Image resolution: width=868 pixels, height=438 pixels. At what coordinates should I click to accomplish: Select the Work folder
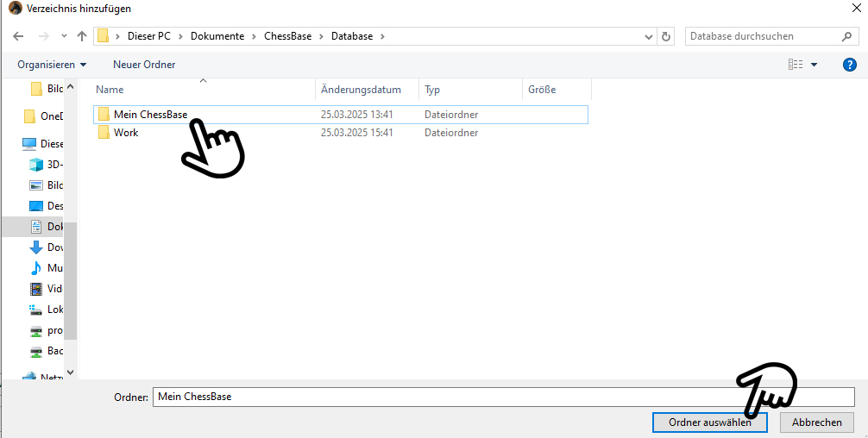click(126, 133)
